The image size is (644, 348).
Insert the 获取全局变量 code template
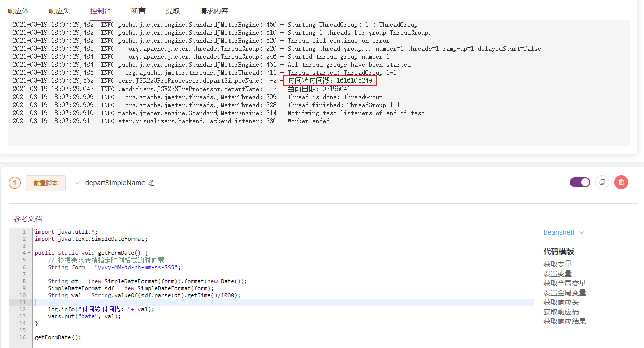pyautogui.click(x=564, y=283)
